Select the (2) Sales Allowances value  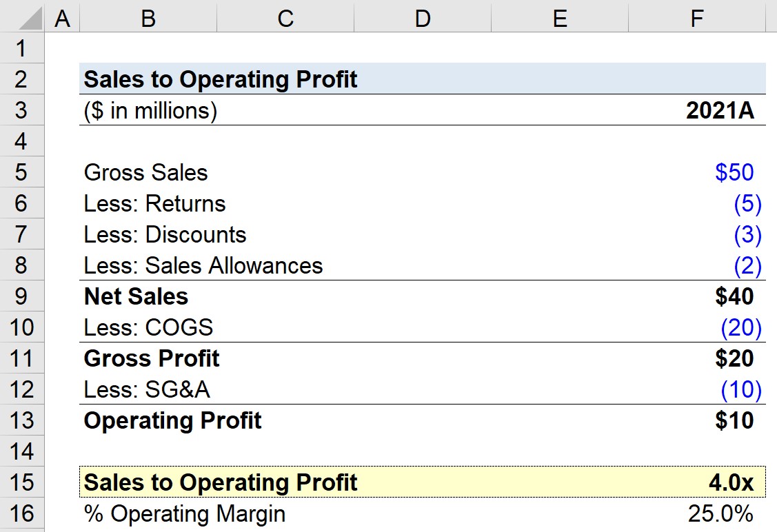747,265
